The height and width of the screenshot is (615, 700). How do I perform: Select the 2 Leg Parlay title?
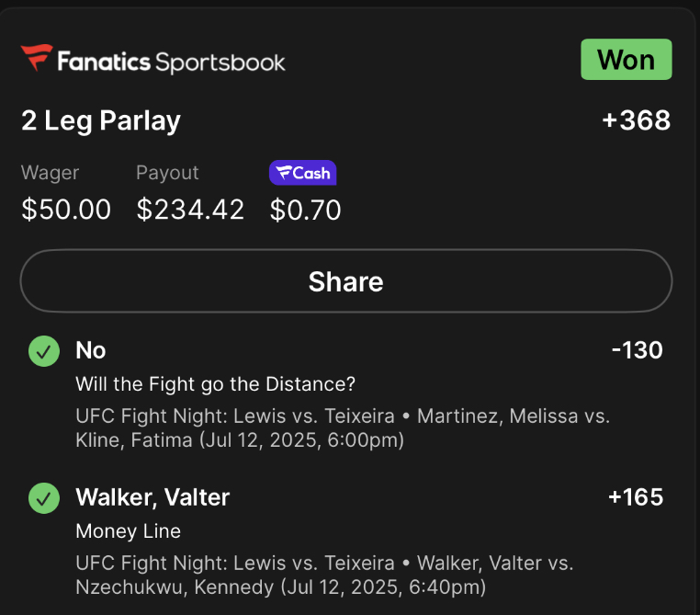click(101, 120)
